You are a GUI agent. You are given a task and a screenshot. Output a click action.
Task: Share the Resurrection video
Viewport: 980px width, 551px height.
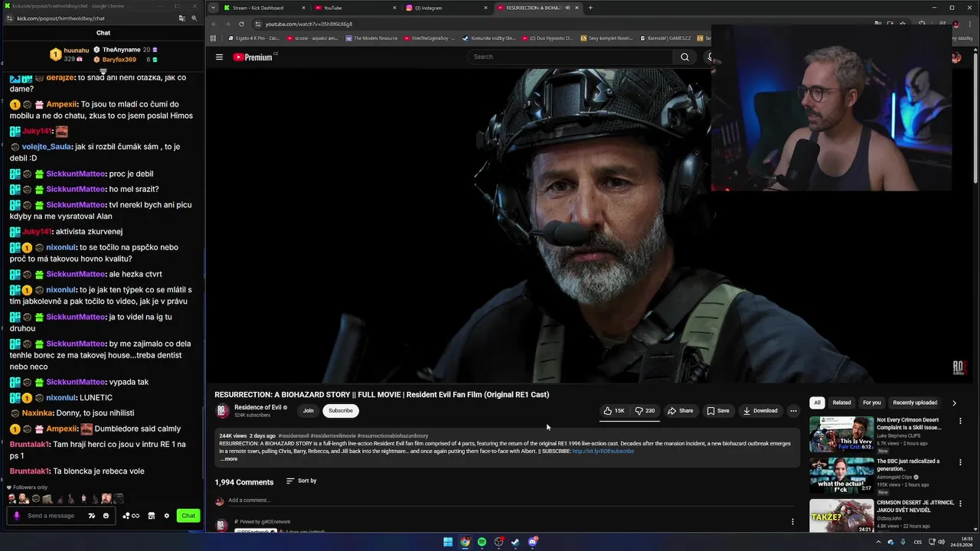pyautogui.click(x=680, y=411)
